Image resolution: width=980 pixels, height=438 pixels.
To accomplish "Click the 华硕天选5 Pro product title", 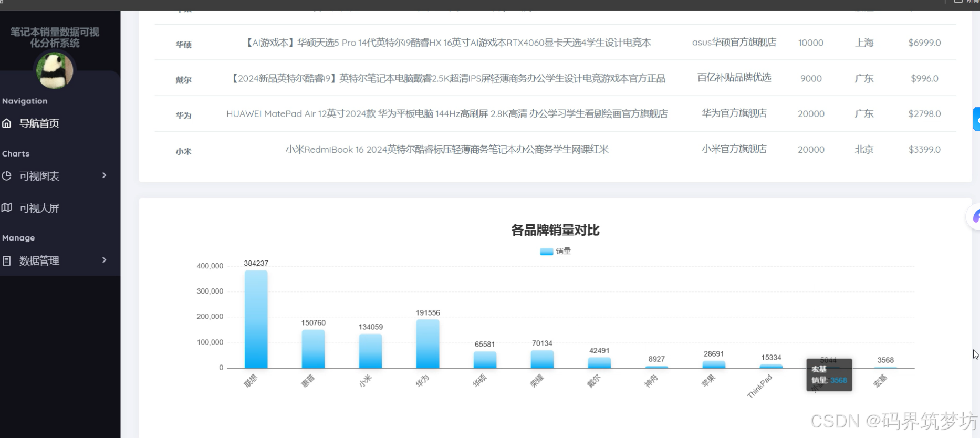I will click(x=447, y=43).
